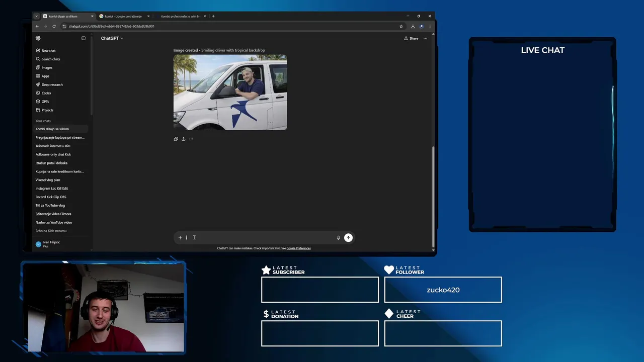Open browser downloads
This screenshot has height=362, width=644.
(x=413, y=27)
